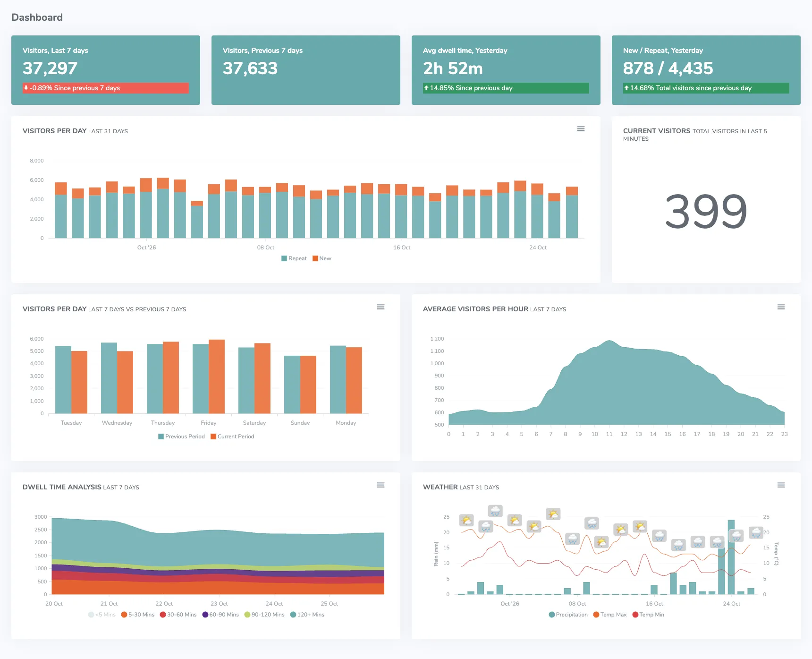
Task: Click the 14.85% Since previous day badge
Action: [506, 88]
